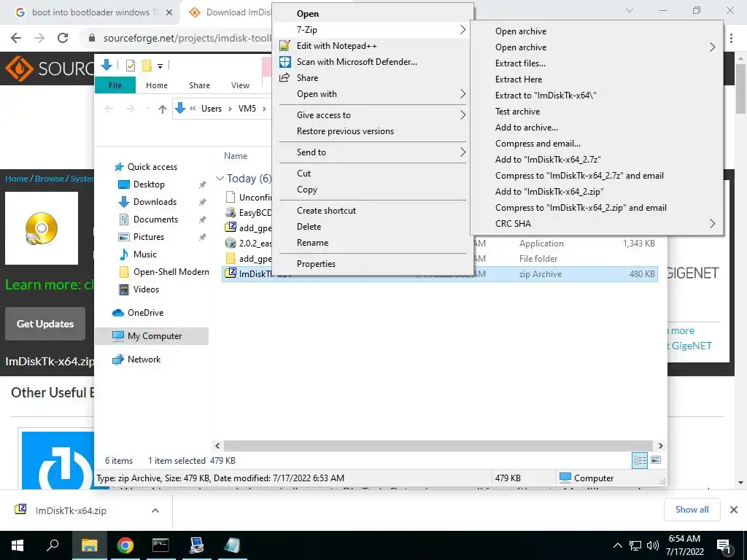Click the EasyBCD file icon in list

coord(231,212)
